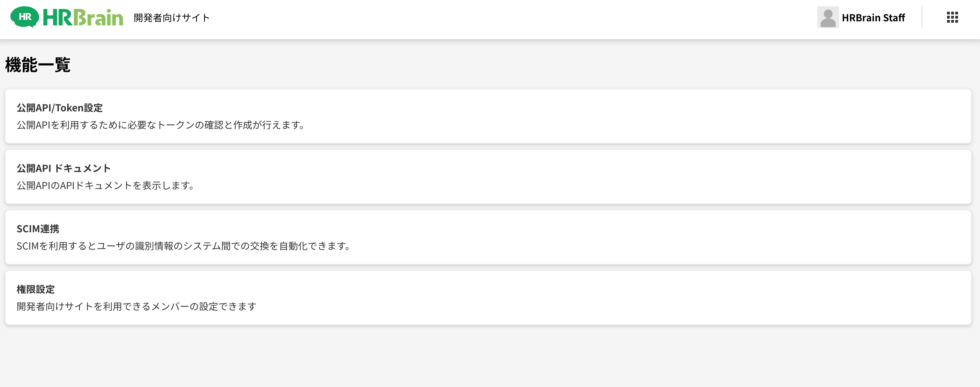This screenshot has height=387, width=980.
Task: Open the HRBrain Staff user name menu
Action: click(x=873, y=18)
